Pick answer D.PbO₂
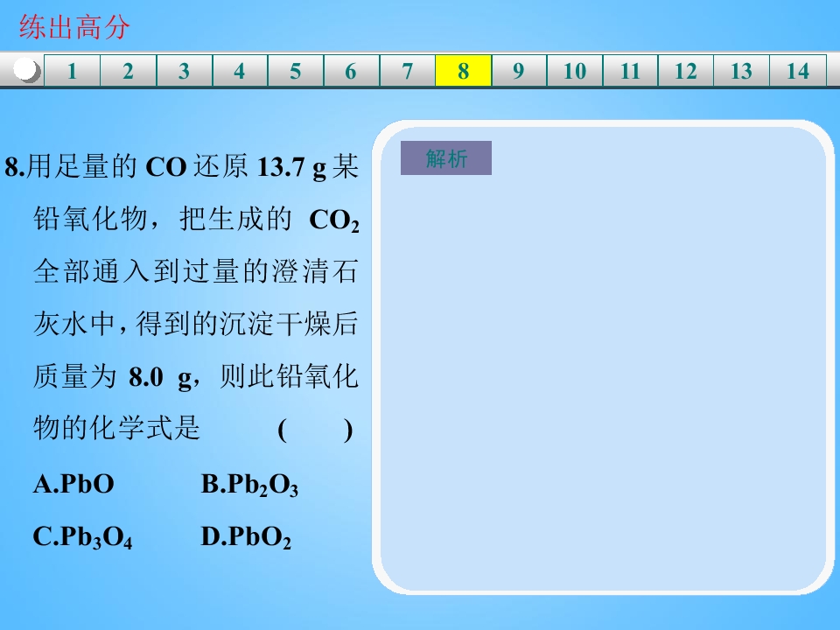 pyautogui.click(x=247, y=536)
